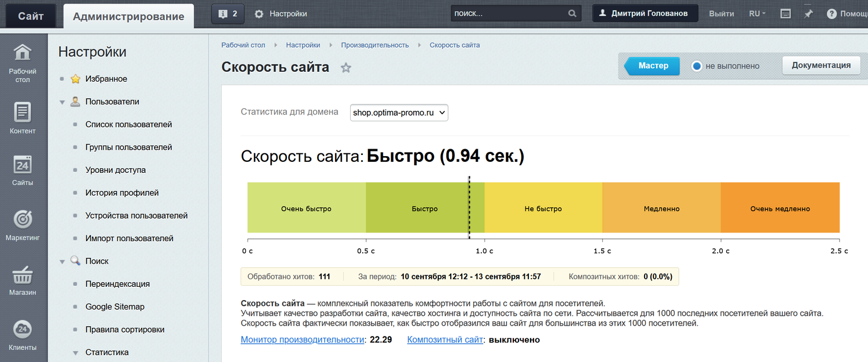Go to Скорость сайта breadcrumb
The width and height of the screenshot is (868, 362).
(454, 45)
